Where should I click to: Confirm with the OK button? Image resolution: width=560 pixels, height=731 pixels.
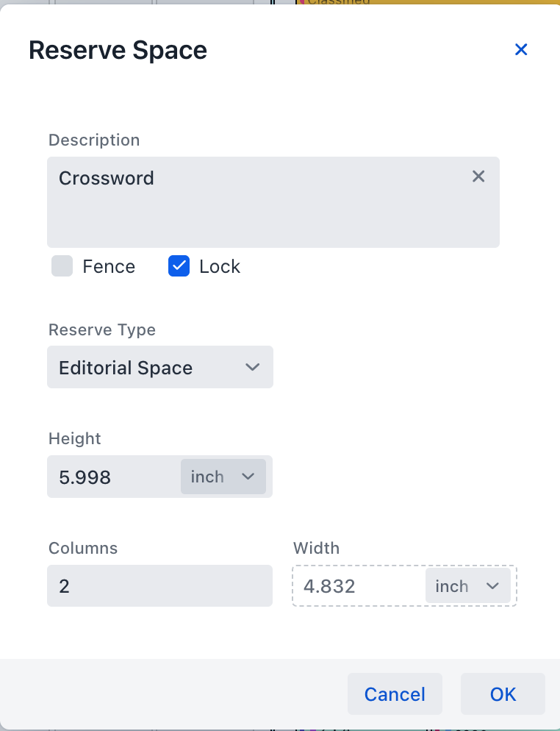tap(503, 694)
